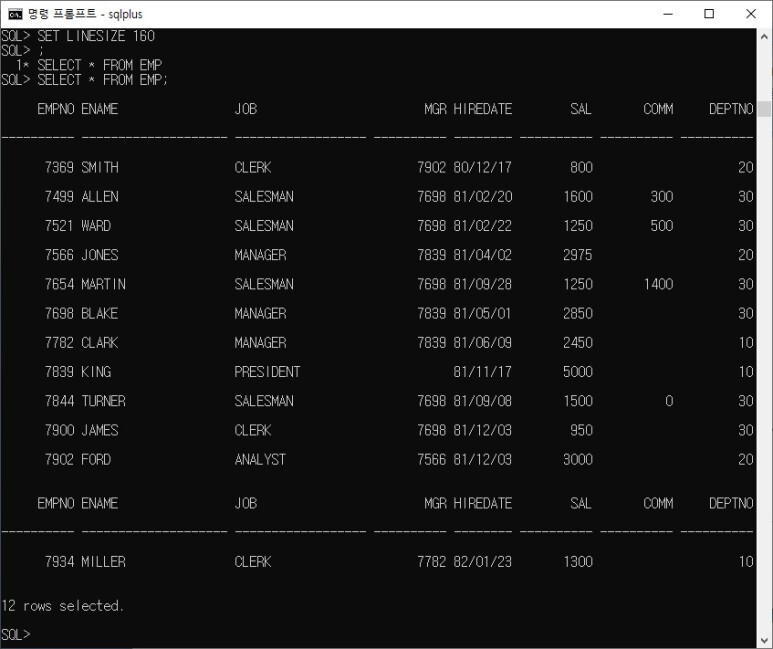Click hire date 80/12/17
The height and width of the screenshot is (649, 773).
[x=483, y=168]
